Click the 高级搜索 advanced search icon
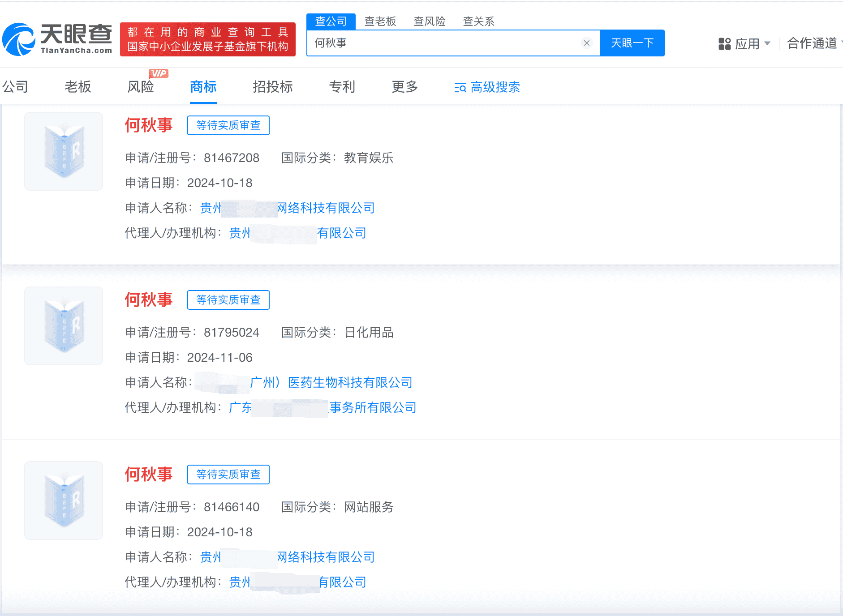The image size is (843, 616). click(x=460, y=88)
